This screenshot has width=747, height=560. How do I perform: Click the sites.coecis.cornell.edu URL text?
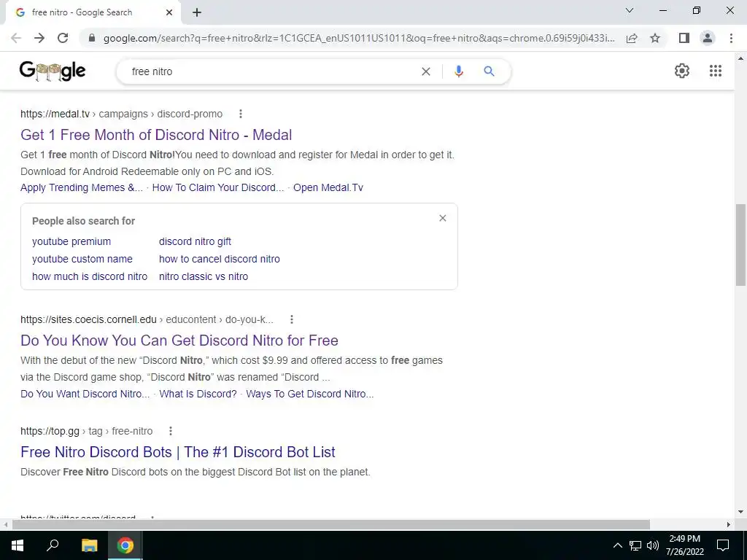(x=147, y=319)
